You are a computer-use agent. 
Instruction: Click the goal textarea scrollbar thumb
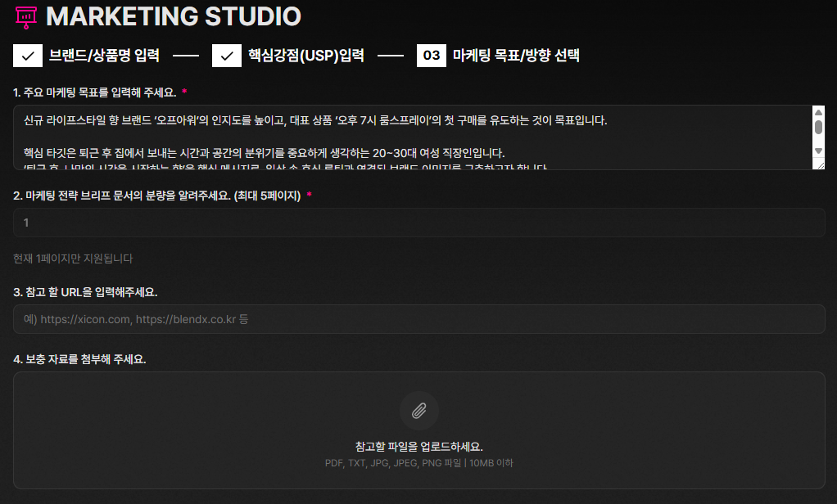point(818,127)
